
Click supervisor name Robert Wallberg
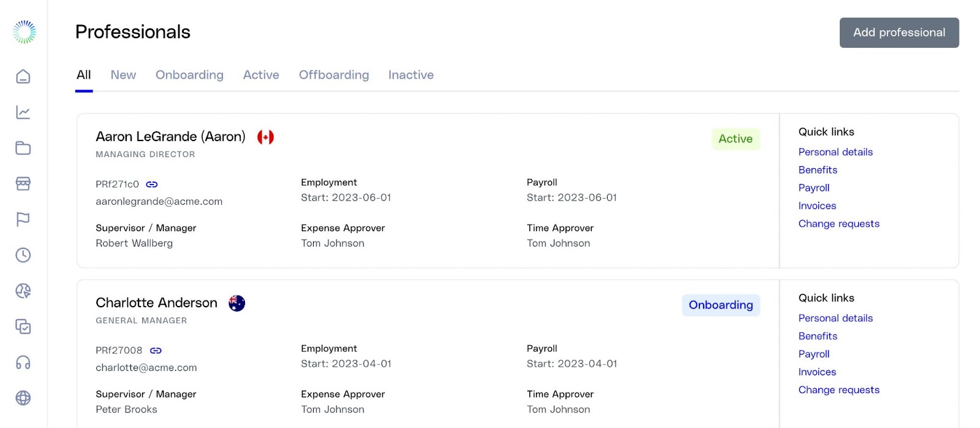coord(134,243)
